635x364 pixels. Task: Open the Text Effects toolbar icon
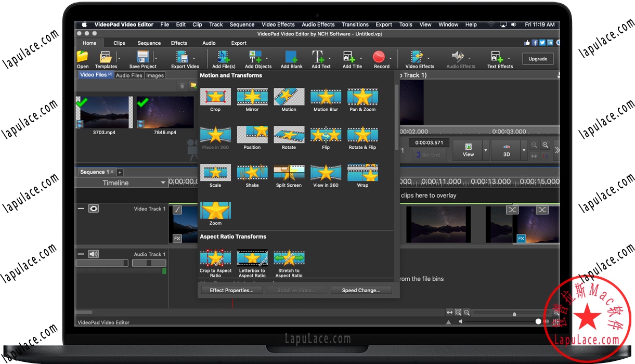[498, 57]
